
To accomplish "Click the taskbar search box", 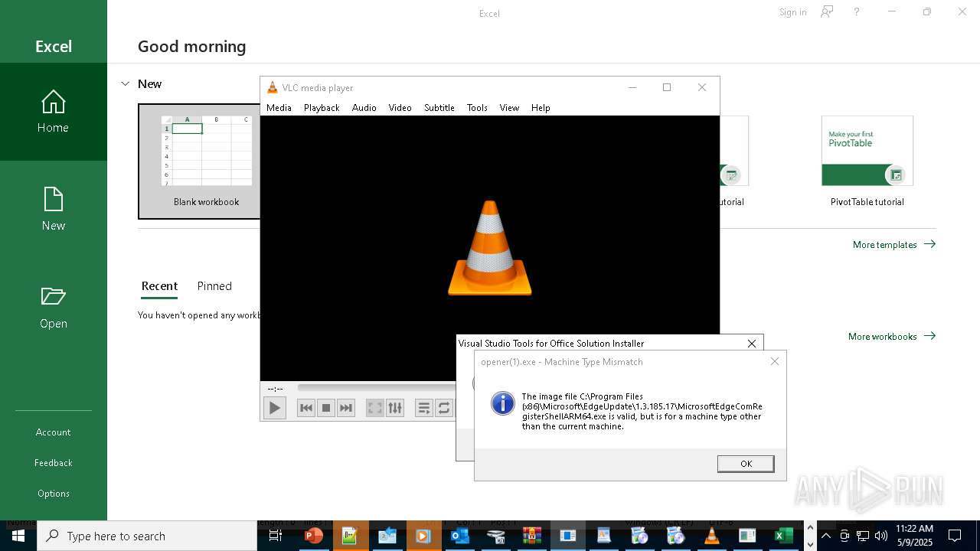I will tap(147, 536).
